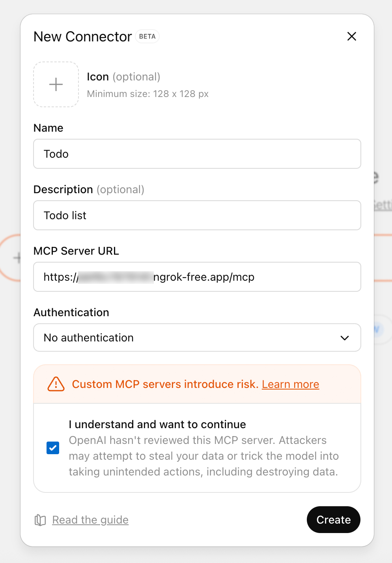The height and width of the screenshot is (563, 392).
Task: Open the Learn more link about MCP risks
Action: [290, 384]
